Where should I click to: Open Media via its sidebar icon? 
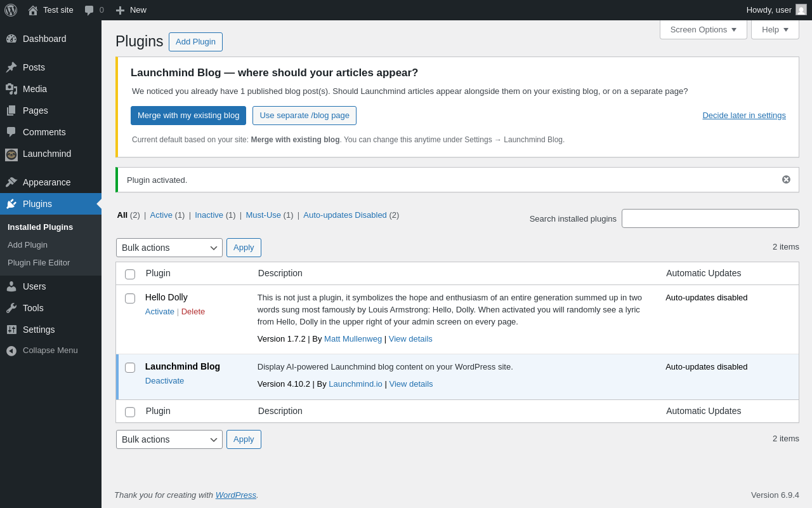(11, 89)
